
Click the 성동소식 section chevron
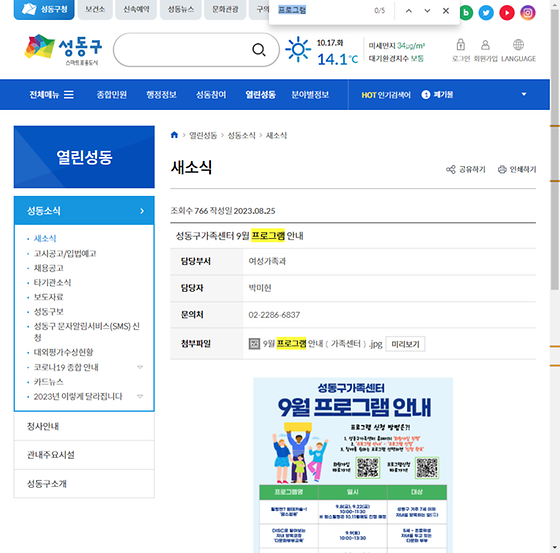pos(142,211)
